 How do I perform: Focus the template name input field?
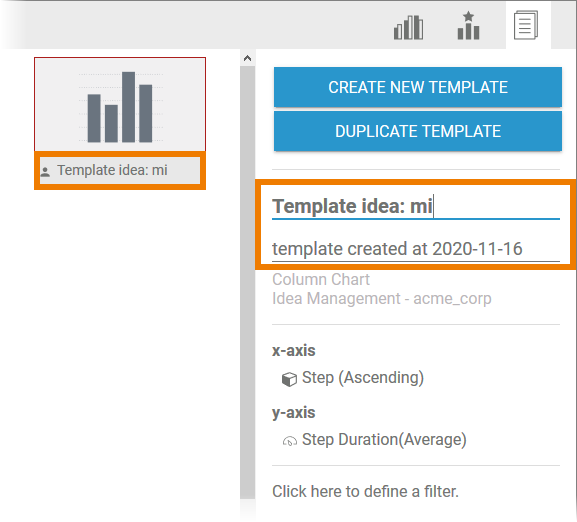[x=416, y=206]
